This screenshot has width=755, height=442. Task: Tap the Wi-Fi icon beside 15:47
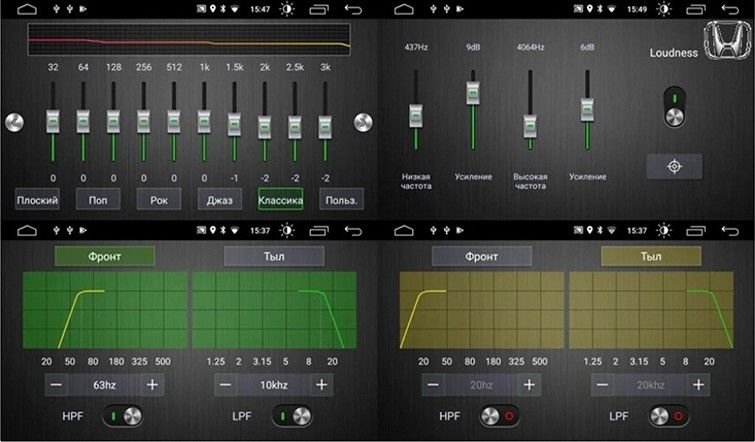[234, 9]
